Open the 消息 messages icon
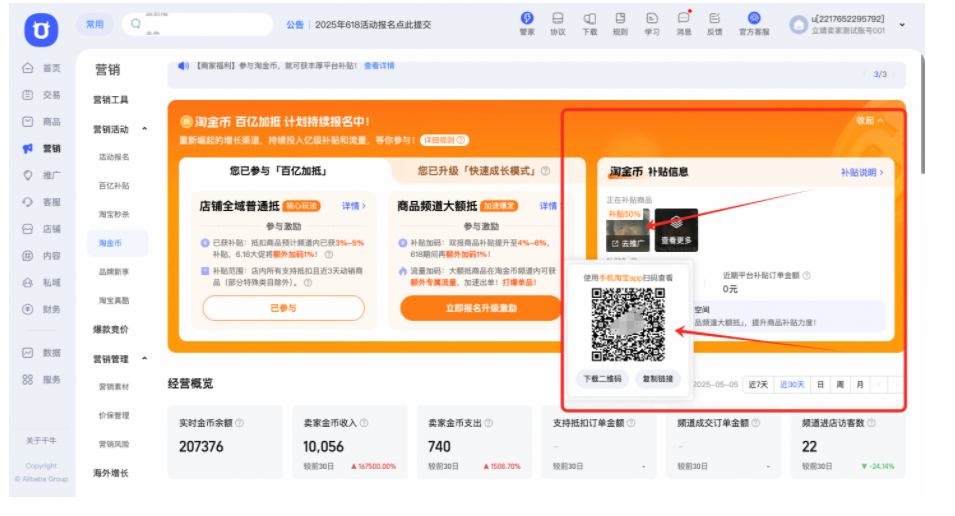 click(x=683, y=23)
